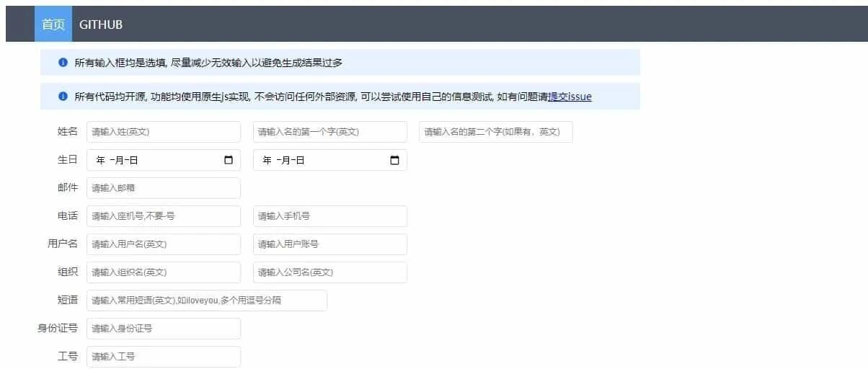Open the GITHUB navbar link
Viewport: 868px width, 369px height.
[x=101, y=25]
